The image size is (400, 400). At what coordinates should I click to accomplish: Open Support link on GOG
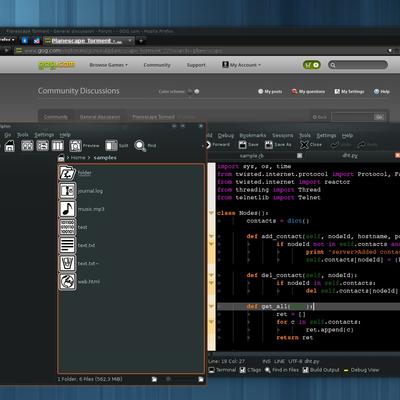point(196,65)
